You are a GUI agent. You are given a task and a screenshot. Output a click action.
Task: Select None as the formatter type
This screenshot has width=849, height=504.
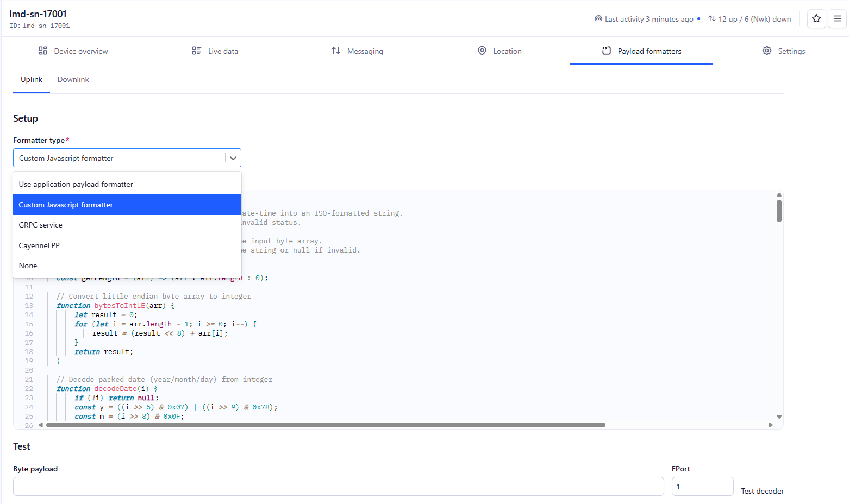pos(28,266)
